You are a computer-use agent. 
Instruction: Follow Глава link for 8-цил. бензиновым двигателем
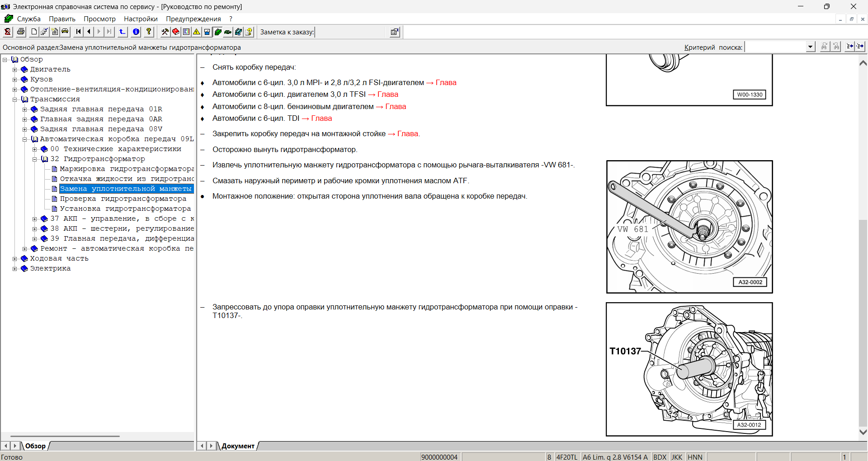click(x=396, y=106)
